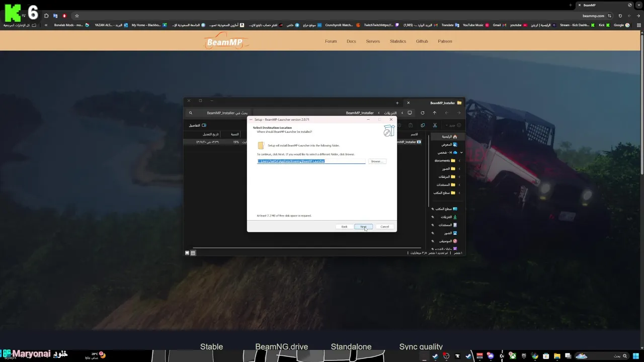644x362 pixels.
Task: Click the Cut scissors icon in Explorer
Action: click(x=435, y=125)
